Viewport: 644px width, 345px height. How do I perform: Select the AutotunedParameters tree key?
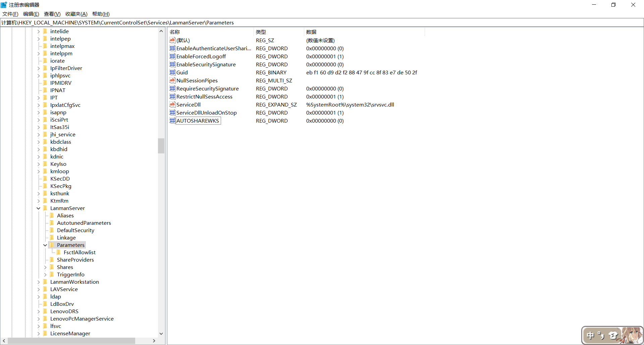click(x=84, y=223)
